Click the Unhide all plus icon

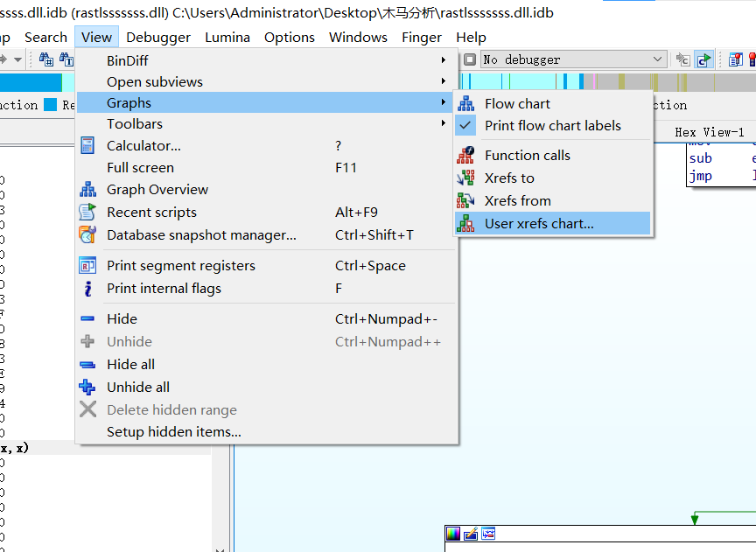pos(87,387)
